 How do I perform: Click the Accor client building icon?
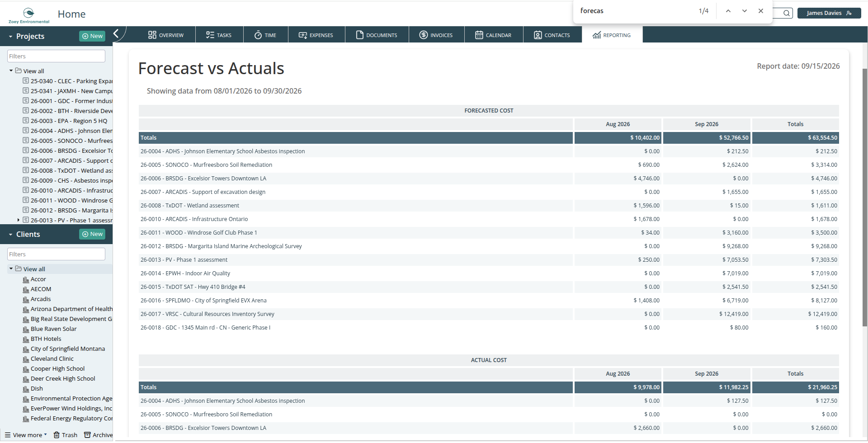click(26, 279)
